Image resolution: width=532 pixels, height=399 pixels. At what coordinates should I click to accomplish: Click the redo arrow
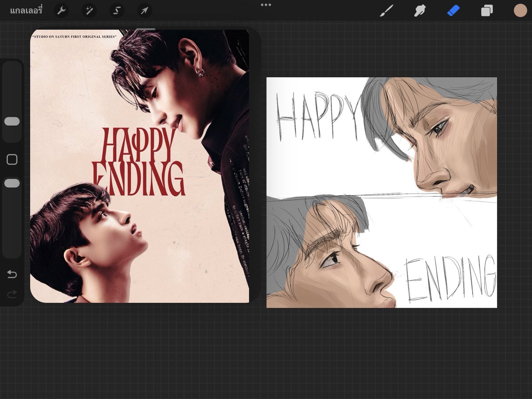[x=12, y=293]
